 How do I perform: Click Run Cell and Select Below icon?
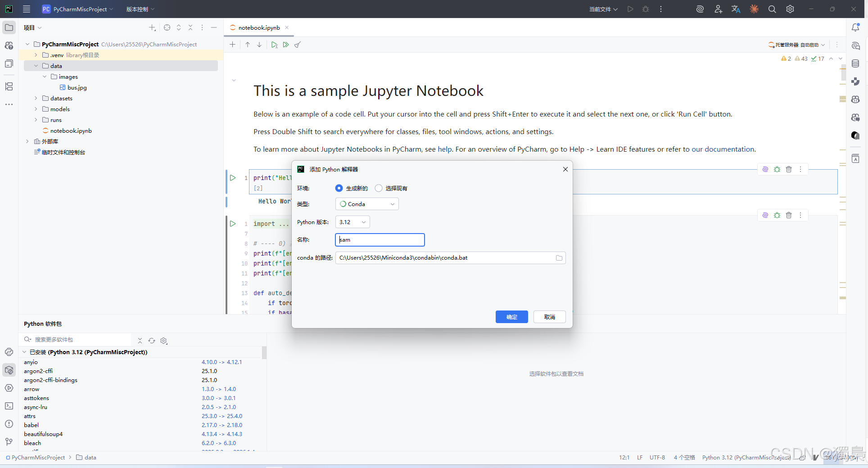click(274, 45)
